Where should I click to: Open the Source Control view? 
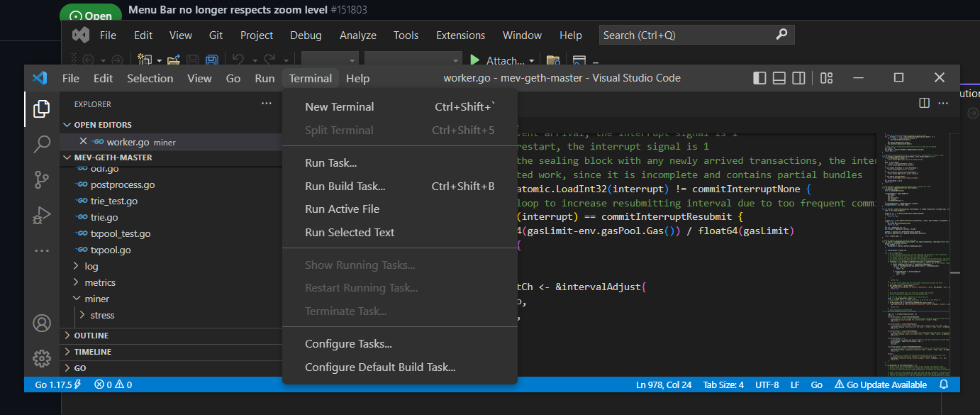42,179
